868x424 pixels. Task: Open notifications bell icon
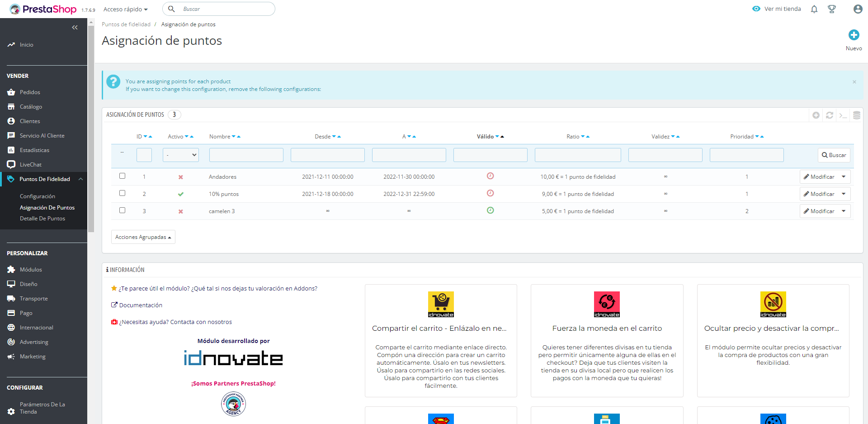[814, 9]
